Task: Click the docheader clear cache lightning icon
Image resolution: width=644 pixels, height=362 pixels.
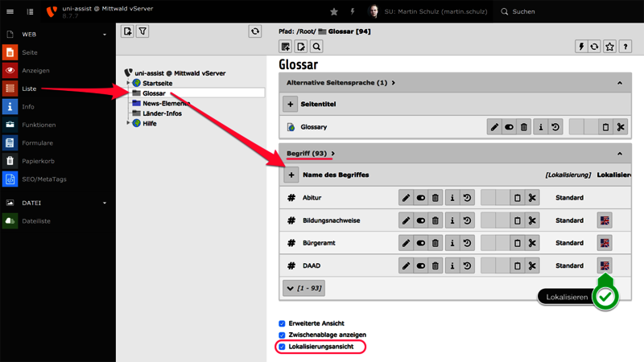Action: (x=581, y=47)
